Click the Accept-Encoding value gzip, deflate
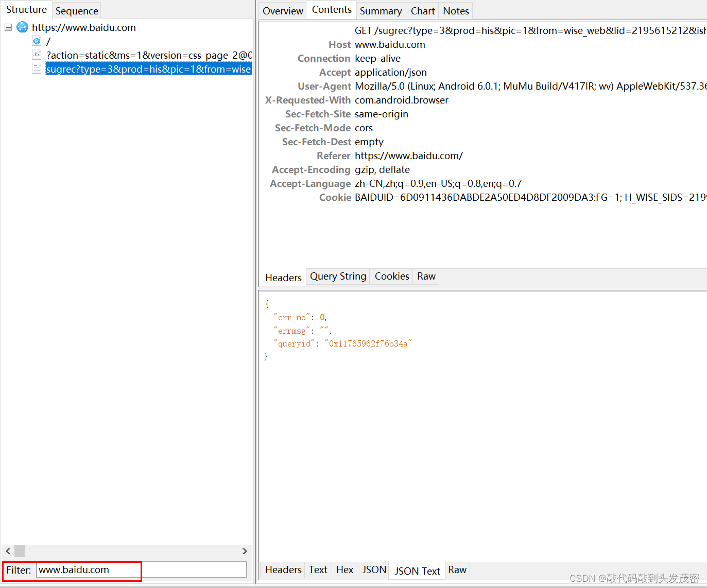Viewport: 707px width, 588px height. (x=382, y=169)
